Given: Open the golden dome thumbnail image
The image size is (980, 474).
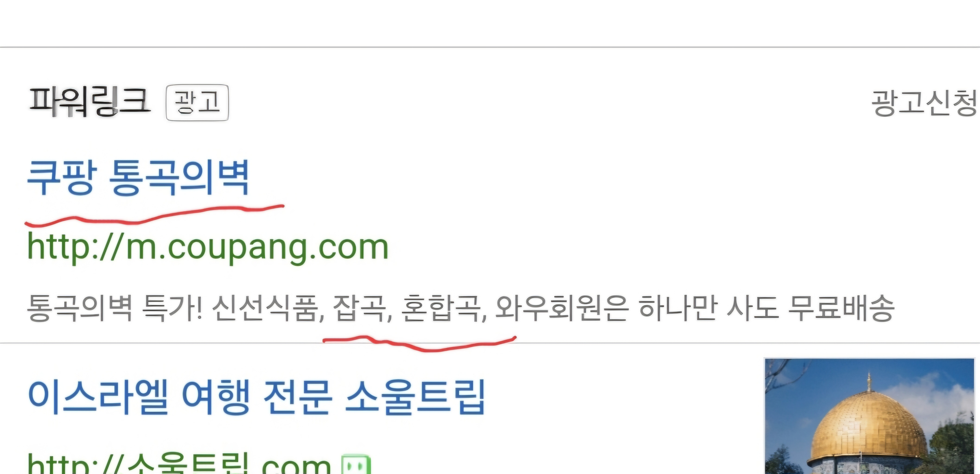Looking at the screenshot, I should 869,416.
